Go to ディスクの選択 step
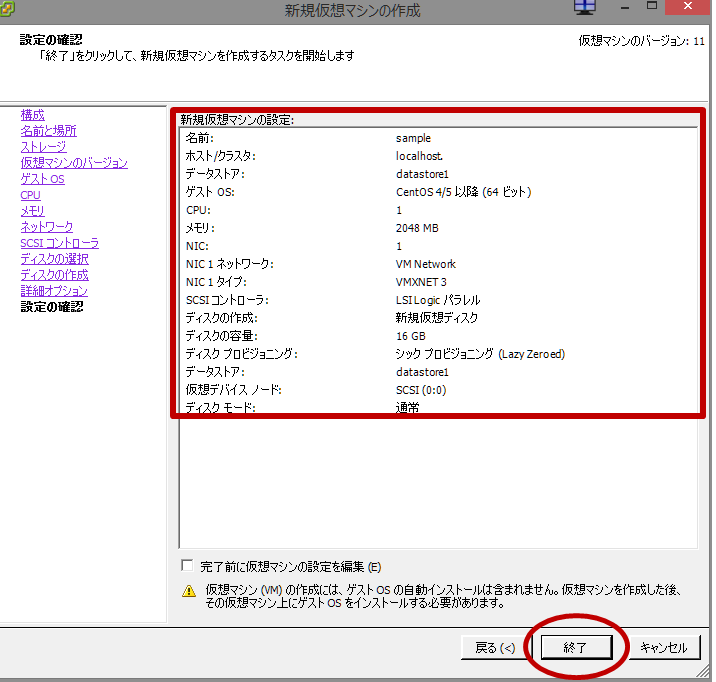The width and height of the screenshot is (716, 682). click(x=54, y=259)
